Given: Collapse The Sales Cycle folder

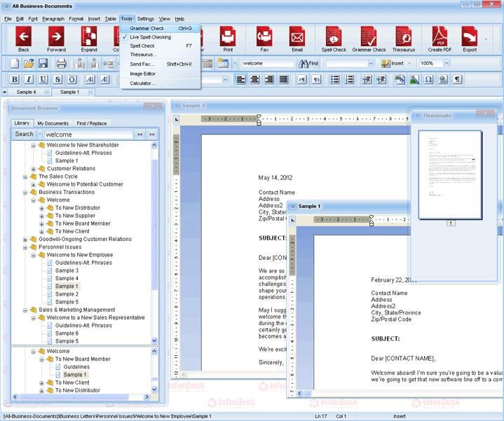Looking at the screenshot, I should pos(25,177).
